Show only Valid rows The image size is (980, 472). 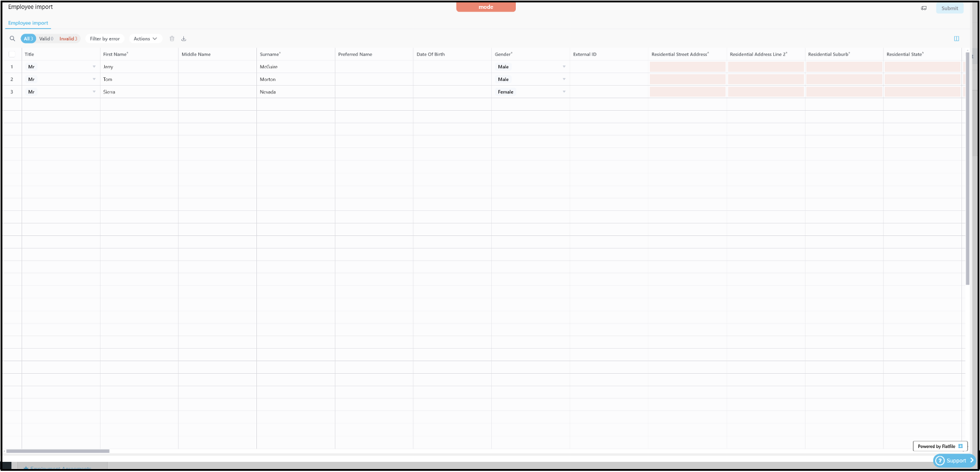pos(46,39)
